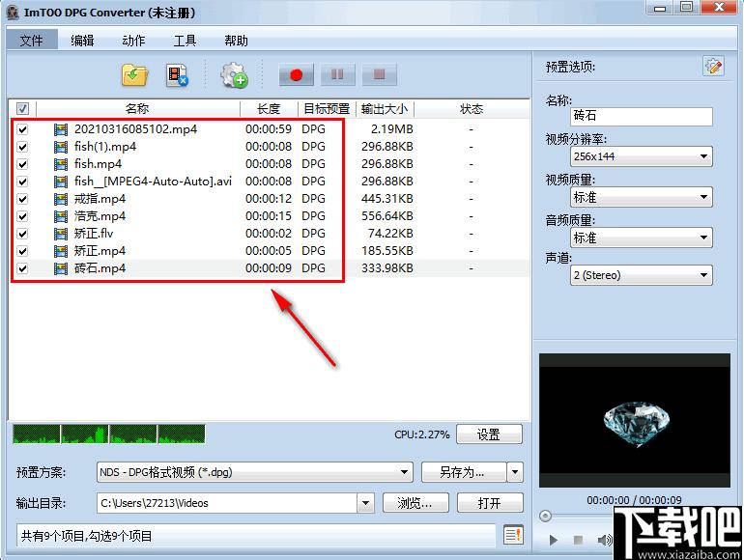Expand the 另存为 arrow dropdown
744x560 pixels.
[x=515, y=472]
